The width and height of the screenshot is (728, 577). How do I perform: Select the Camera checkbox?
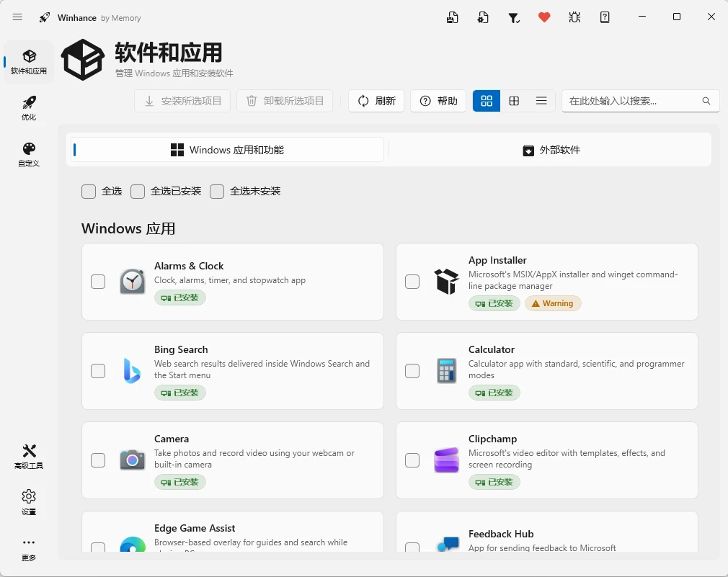click(98, 460)
